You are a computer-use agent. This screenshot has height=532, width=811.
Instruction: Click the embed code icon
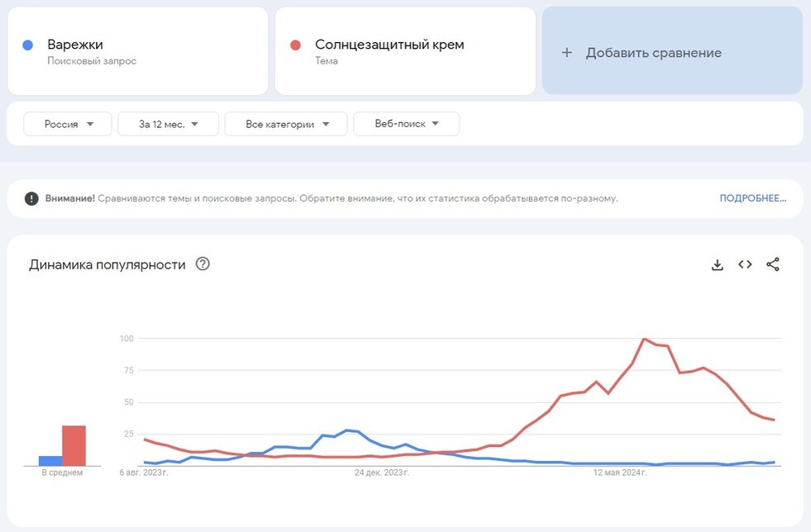pos(745,264)
